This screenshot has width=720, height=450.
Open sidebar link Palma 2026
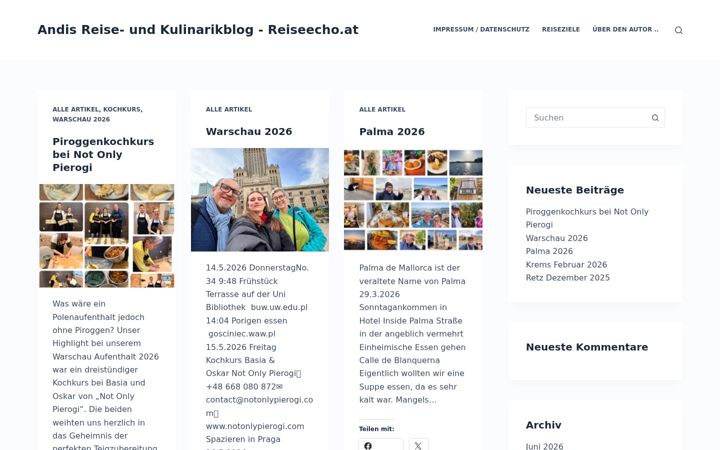click(549, 251)
